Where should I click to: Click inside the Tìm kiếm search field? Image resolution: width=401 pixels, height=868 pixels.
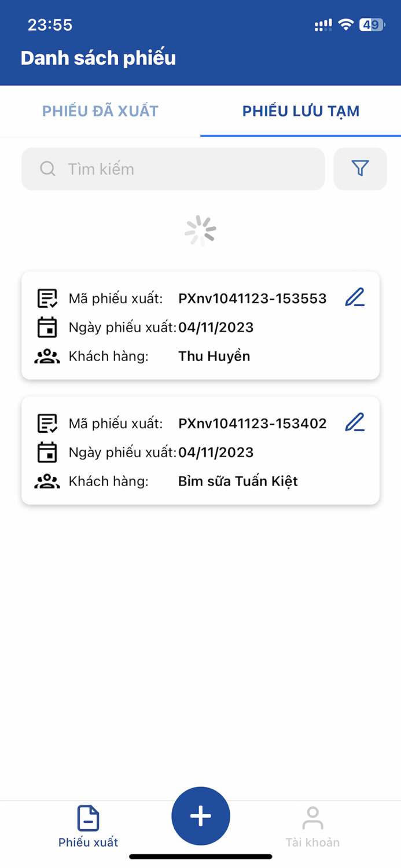pyautogui.click(x=174, y=168)
